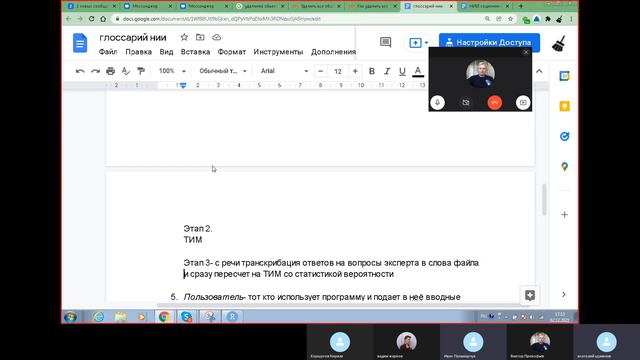Click the Print icon

pyautogui.click(x=110, y=71)
